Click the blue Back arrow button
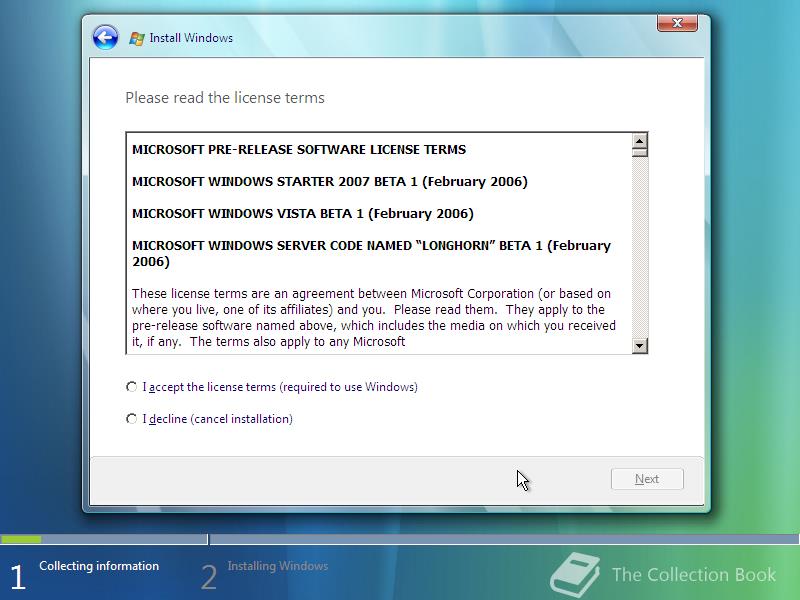Image resolution: width=800 pixels, height=600 pixels. coord(106,37)
